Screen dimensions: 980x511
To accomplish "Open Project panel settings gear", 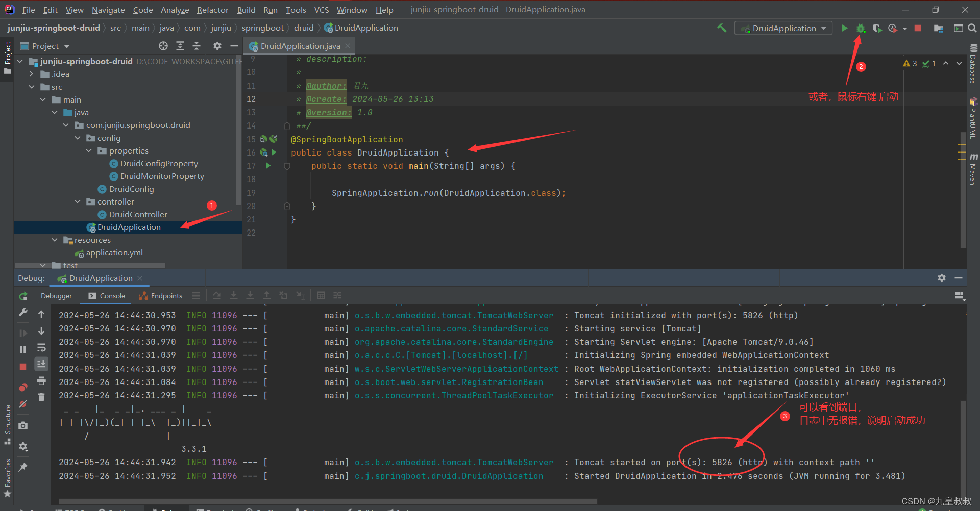I will tap(217, 46).
